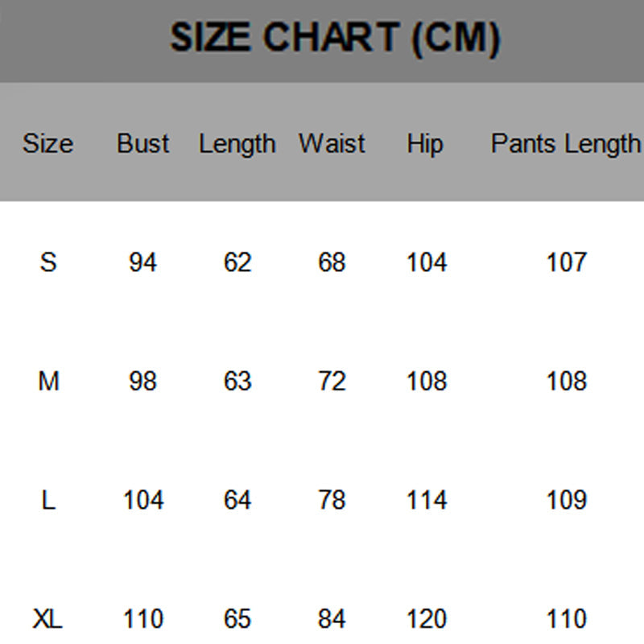
Task: Click bust value 94 for size S
Action: click(142, 262)
